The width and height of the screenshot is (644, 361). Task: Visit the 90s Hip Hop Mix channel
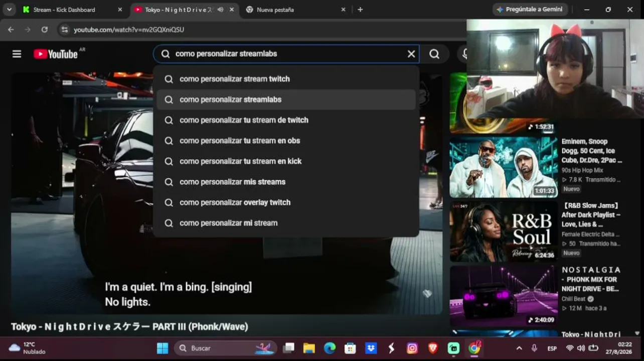pyautogui.click(x=582, y=170)
